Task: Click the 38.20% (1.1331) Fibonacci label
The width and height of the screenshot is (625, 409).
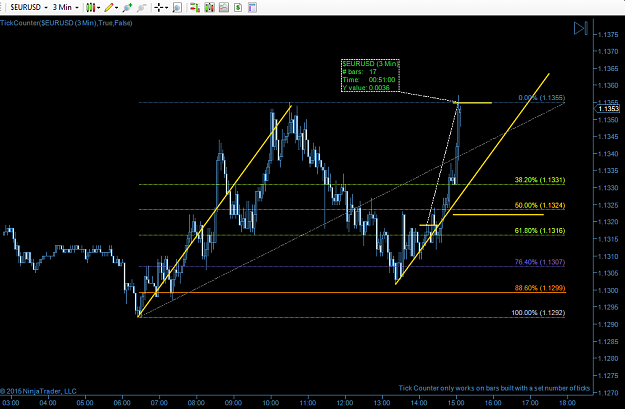Action: pos(540,180)
